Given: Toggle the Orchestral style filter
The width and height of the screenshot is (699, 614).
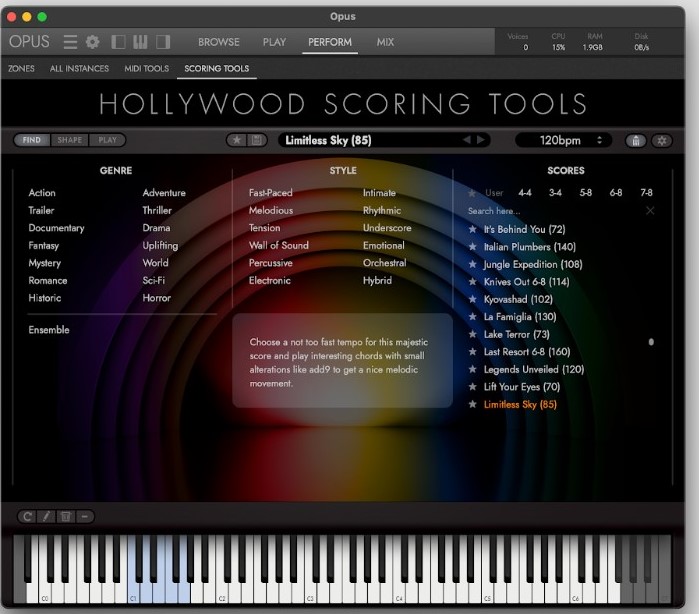Looking at the screenshot, I should tap(384, 263).
